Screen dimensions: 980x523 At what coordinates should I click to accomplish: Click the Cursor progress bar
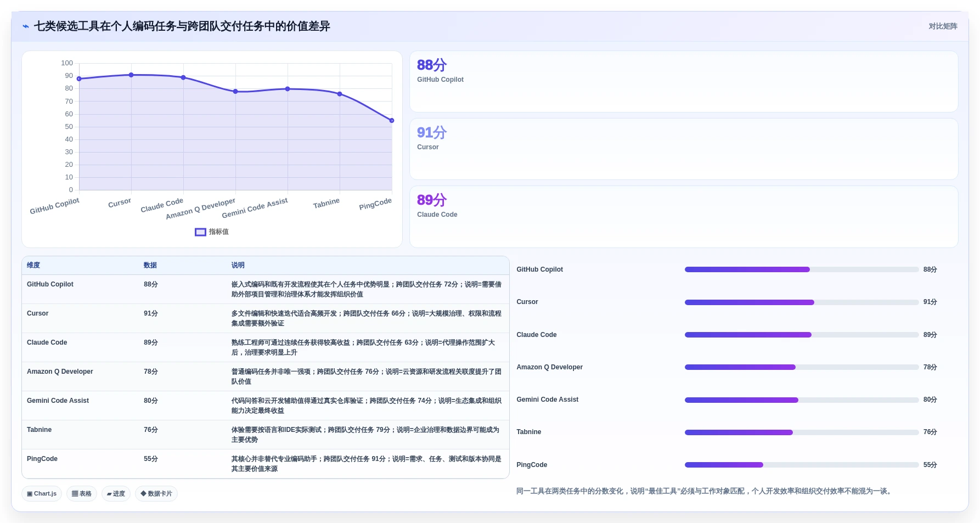(x=802, y=302)
